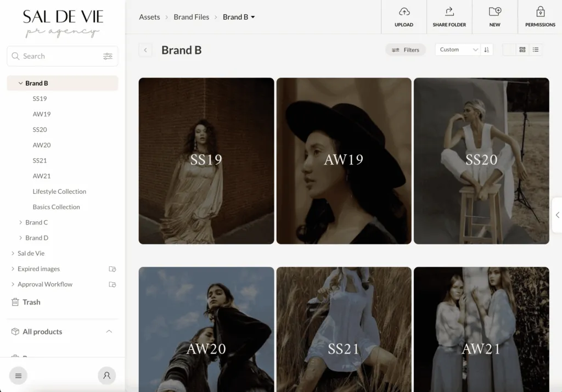This screenshot has height=392, width=562.
Task: Collapse the All products section
Action: tap(109, 332)
